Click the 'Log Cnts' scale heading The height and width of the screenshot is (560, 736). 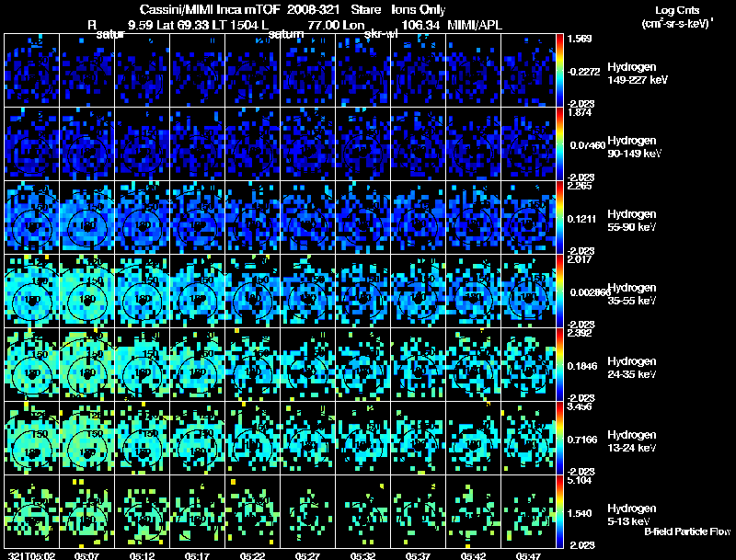[x=677, y=10]
